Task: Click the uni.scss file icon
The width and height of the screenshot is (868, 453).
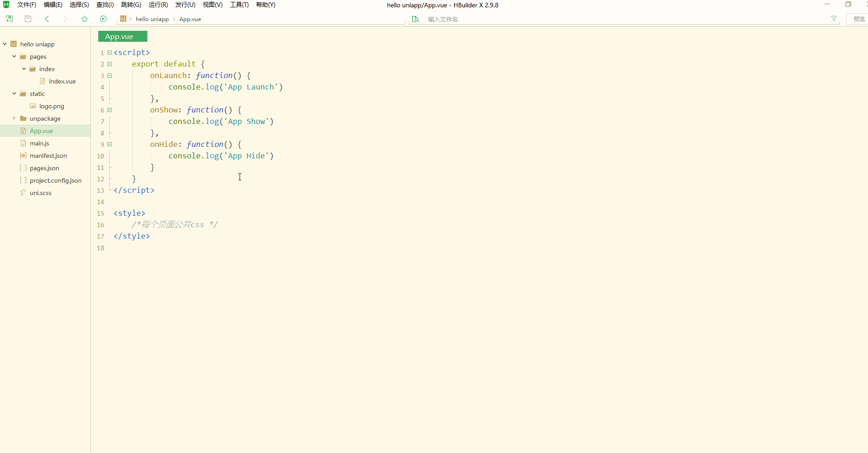Action: click(23, 193)
